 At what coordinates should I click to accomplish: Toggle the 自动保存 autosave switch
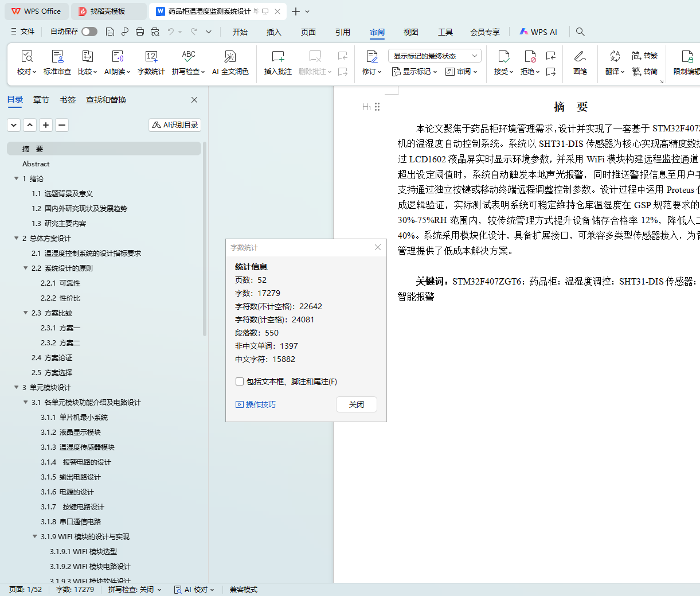(x=89, y=32)
